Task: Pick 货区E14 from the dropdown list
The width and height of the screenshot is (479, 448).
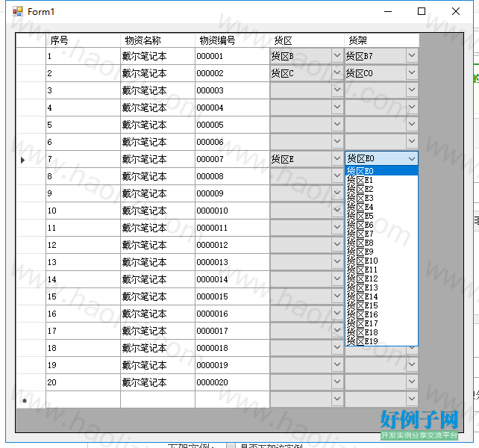Action: tap(381, 296)
